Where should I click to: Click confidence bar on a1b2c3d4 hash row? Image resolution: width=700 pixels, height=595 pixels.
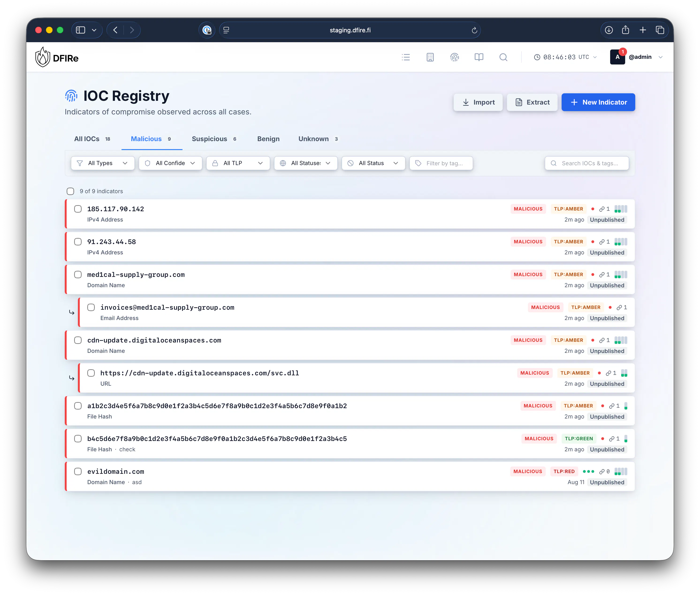[x=626, y=406]
